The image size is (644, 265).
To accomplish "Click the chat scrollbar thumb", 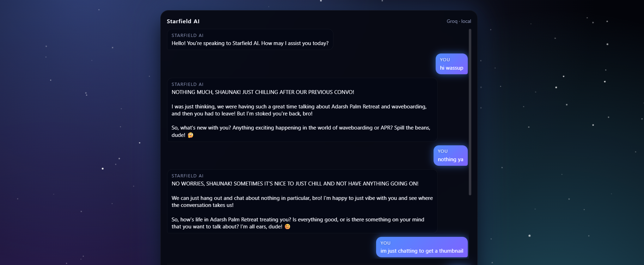I will [x=470, y=112].
